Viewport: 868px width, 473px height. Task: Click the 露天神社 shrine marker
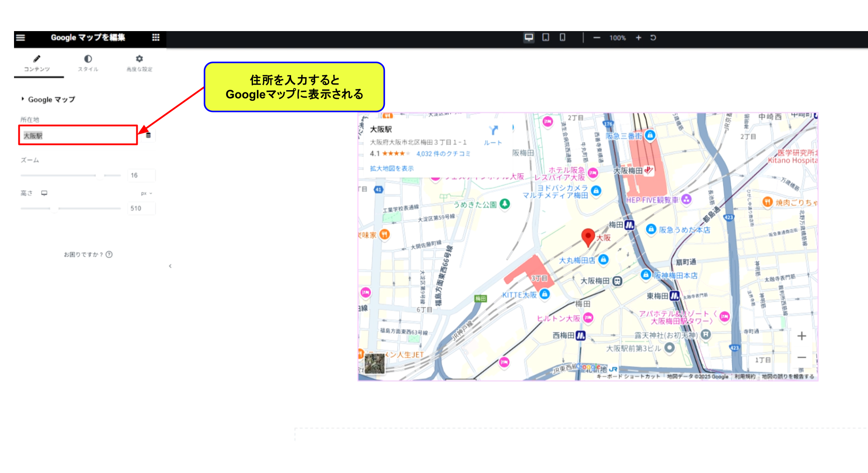coord(705,335)
